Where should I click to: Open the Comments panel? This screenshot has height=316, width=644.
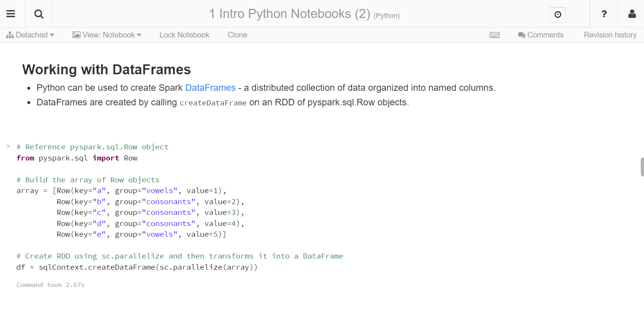pyautogui.click(x=540, y=35)
